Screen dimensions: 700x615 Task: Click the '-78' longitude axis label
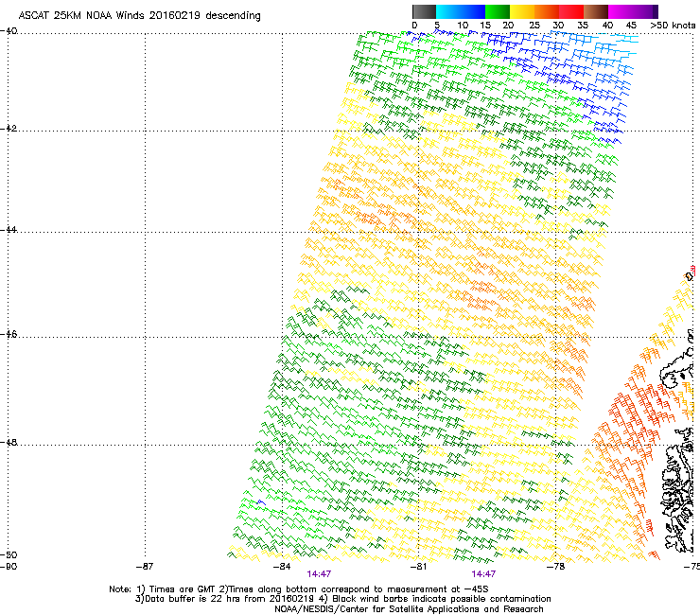point(556,567)
